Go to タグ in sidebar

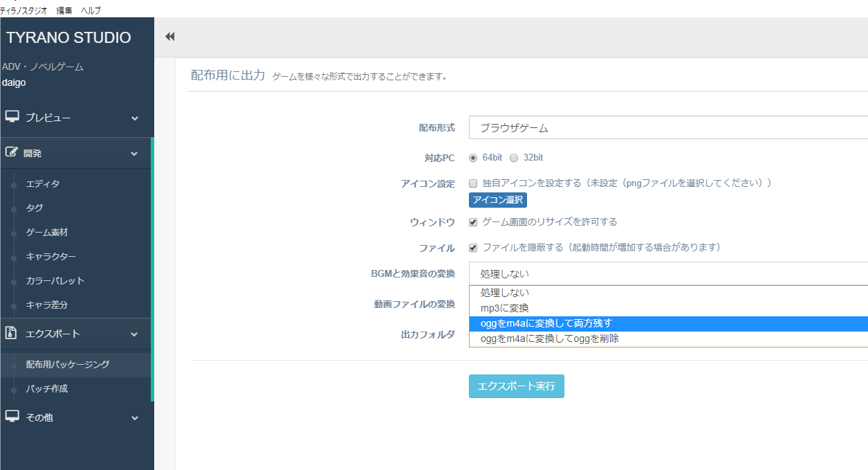(x=35, y=208)
